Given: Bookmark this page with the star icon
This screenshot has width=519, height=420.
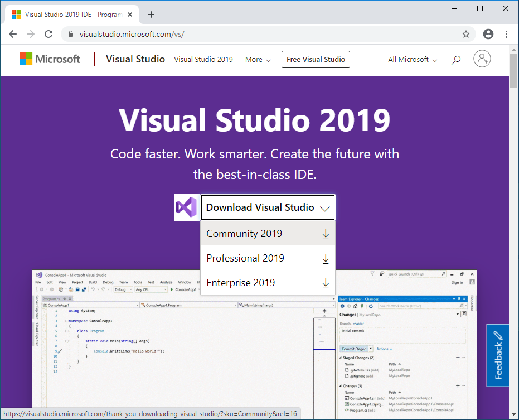Looking at the screenshot, I should point(466,34).
